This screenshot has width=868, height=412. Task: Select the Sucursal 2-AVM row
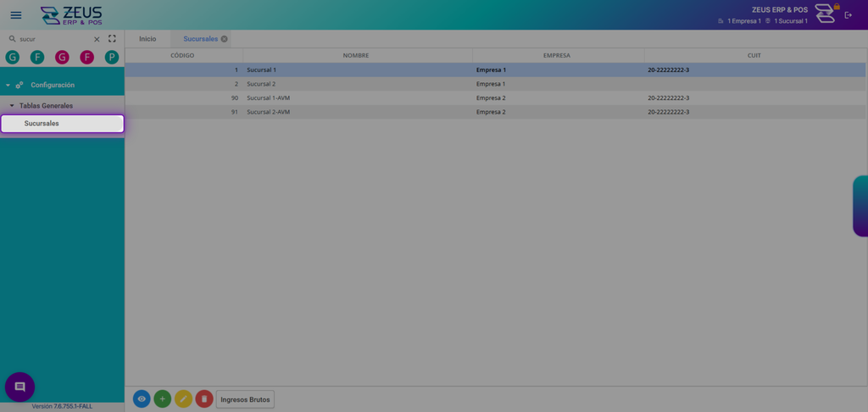pyautogui.click(x=495, y=112)
